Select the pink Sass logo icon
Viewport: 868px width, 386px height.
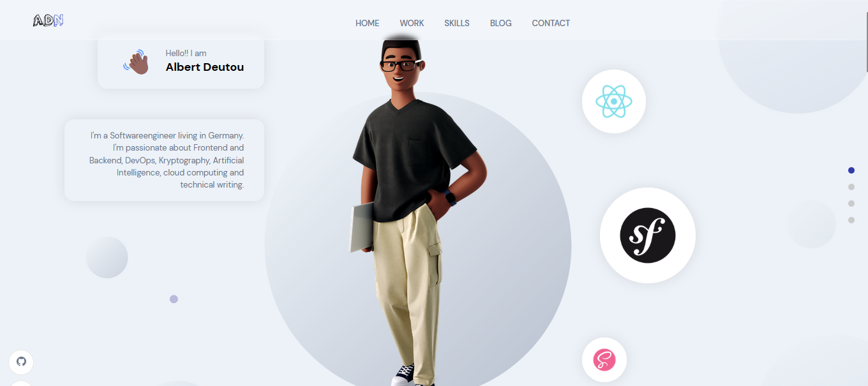pyautogui.click(x=604, y=360)
